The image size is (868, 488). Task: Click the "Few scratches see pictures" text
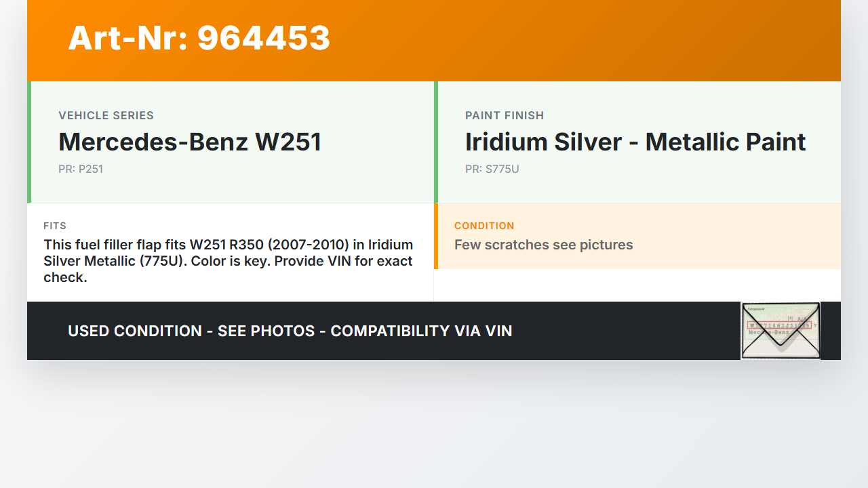coord(543,245)
